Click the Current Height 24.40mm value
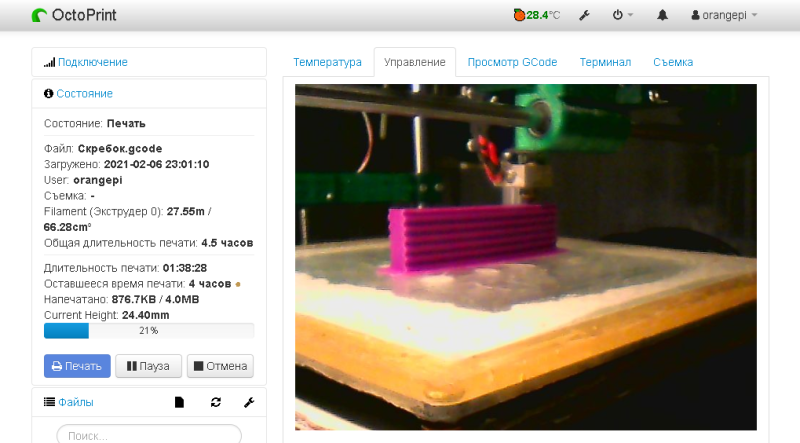Screen dimensions: 800x443 click(x=145, y=315)
